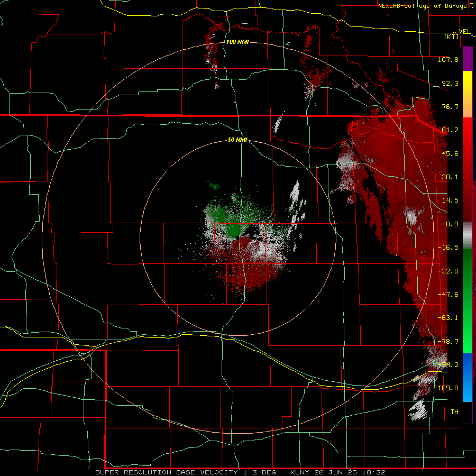Click the [KT] units label
Screen dimensions: 476x476
click(x=452, y=36)
